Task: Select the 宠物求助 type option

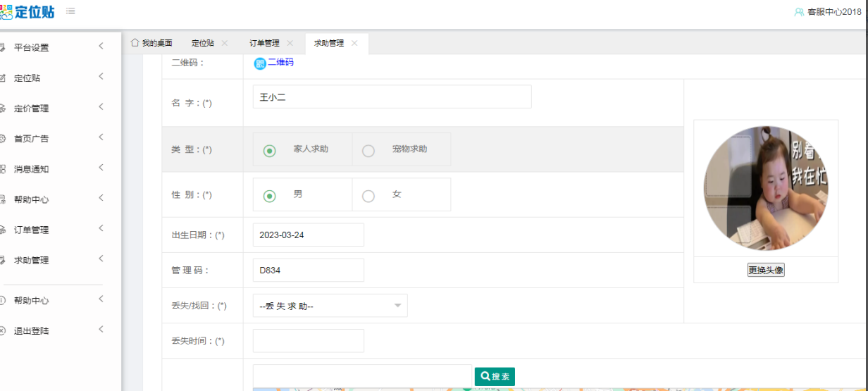Action: coord(368,151)
